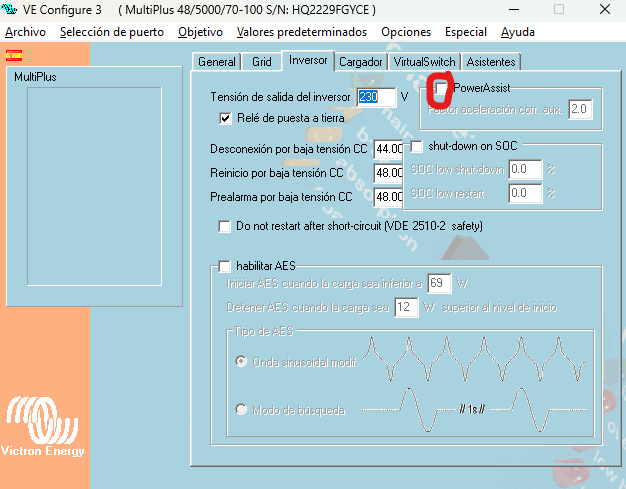Viewport: 626px width, 489px height.
Task: Click the SOC low restart value field
Action: [x=525, y=193]
